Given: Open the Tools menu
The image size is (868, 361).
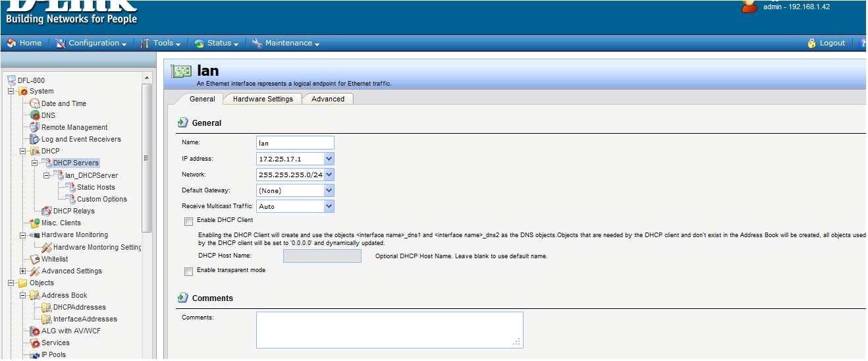Looking at the screenshot, I should coord(161,43).
